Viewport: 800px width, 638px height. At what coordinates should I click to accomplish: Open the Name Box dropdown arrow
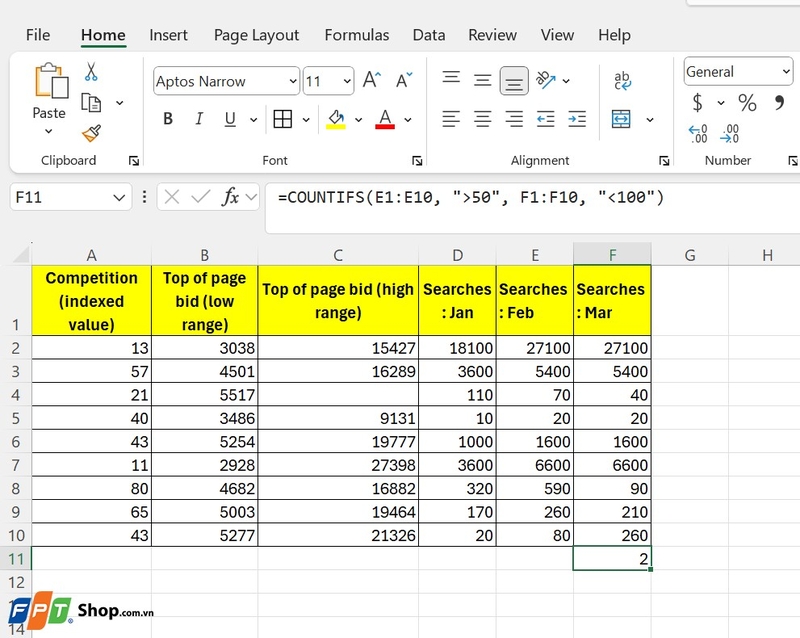[119, 198]
